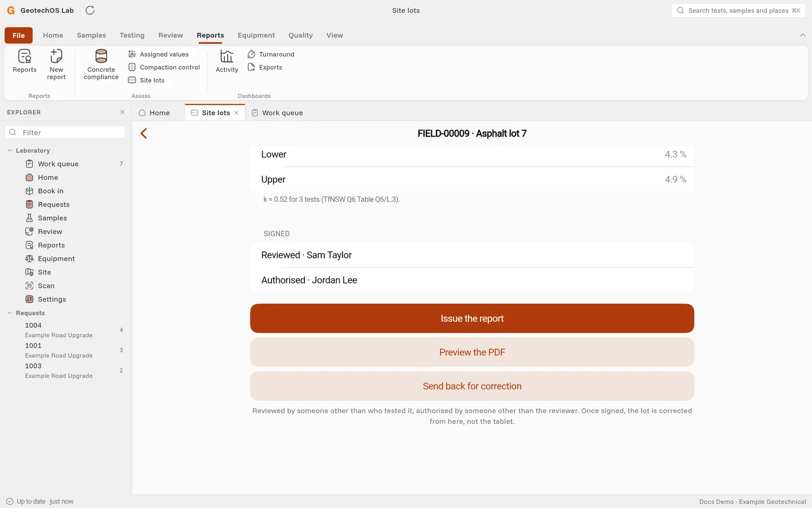The height and width of the screenshot is (508, 812).
Task: Open Concrete compliance assessment
Action: [x=101, y=65]
